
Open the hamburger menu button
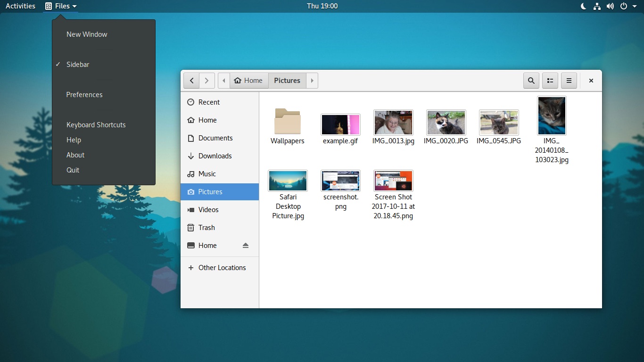coord(569,81)
